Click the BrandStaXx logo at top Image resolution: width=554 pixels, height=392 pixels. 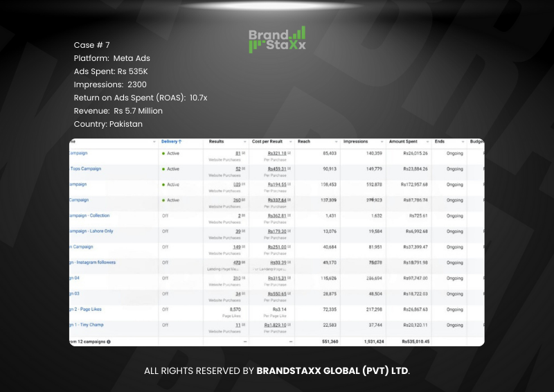(277, 39)
